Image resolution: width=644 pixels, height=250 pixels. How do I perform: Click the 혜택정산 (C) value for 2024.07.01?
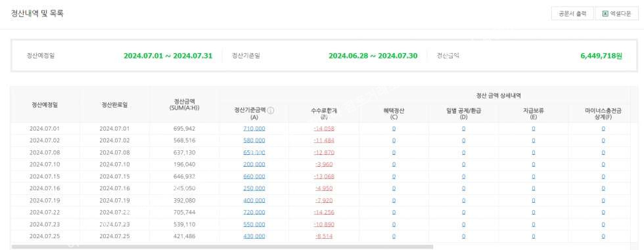[394, 128]
